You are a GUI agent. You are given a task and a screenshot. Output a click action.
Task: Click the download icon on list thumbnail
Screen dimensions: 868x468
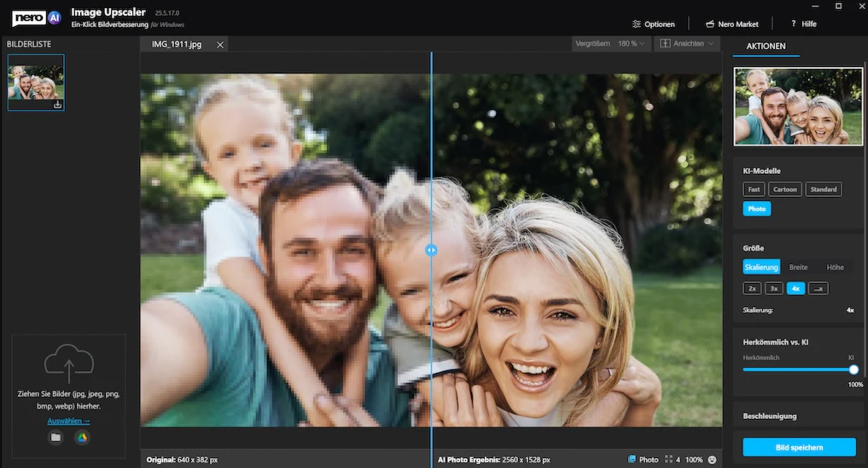pyautogui.click(x=58, y=104)
